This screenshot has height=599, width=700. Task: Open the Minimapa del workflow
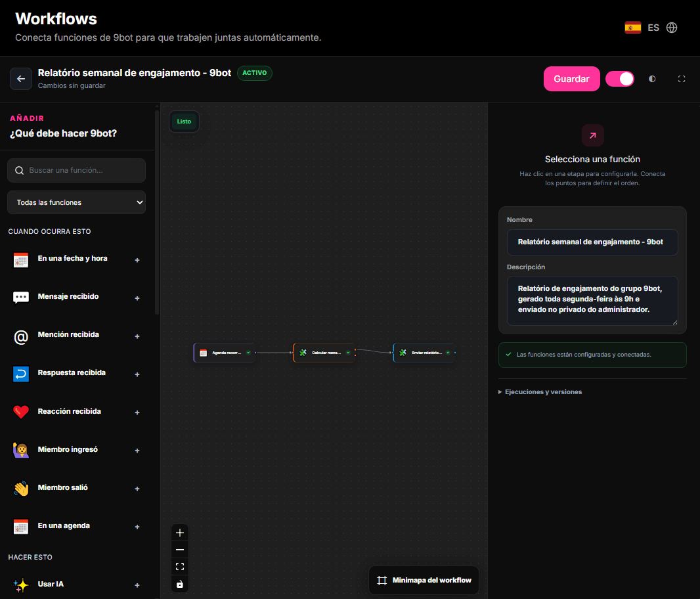pos(424,580)
